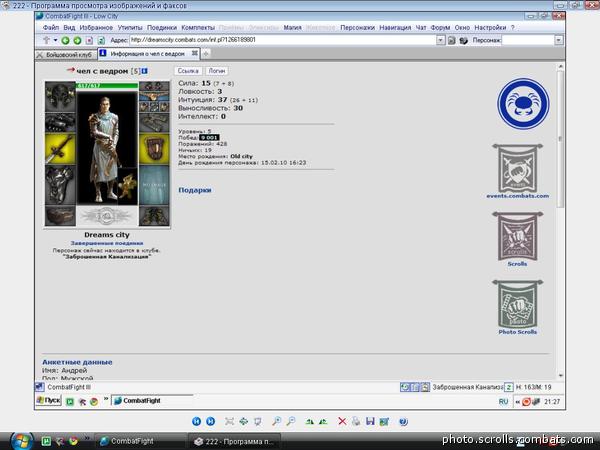Open the Магия menu
Image resolution: width=600 pixels, height=450 pixels.
(x=293, y=28)
